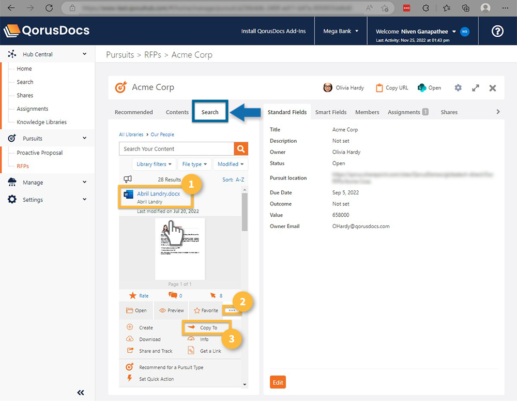Image resolution: width=517 pixels, height=420 pixels.
Task: Collapse the sidebar with double chevron
Action: [x=81, y=393]
